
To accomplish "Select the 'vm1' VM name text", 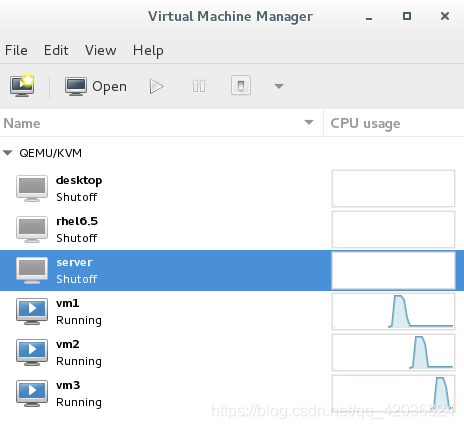I will [68, 303].
